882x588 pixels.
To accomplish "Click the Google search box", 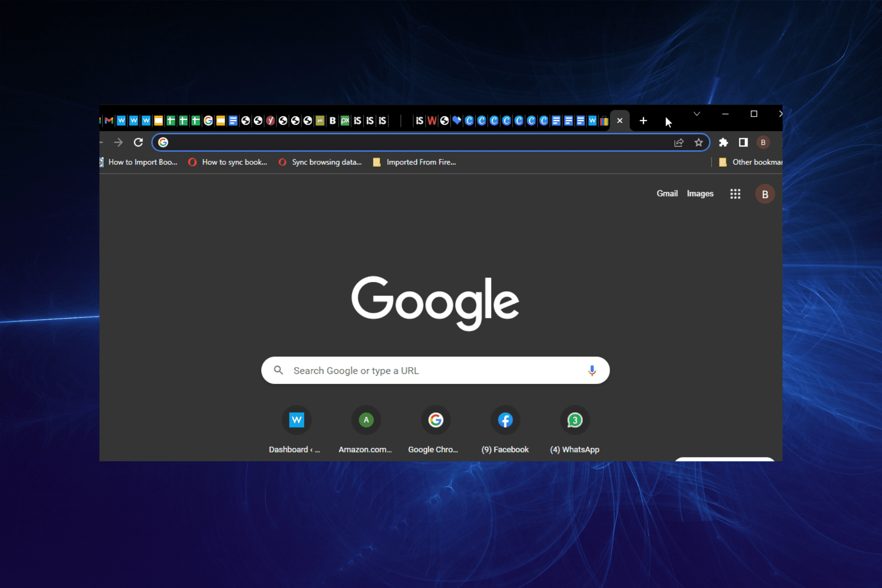I will 435,370.
